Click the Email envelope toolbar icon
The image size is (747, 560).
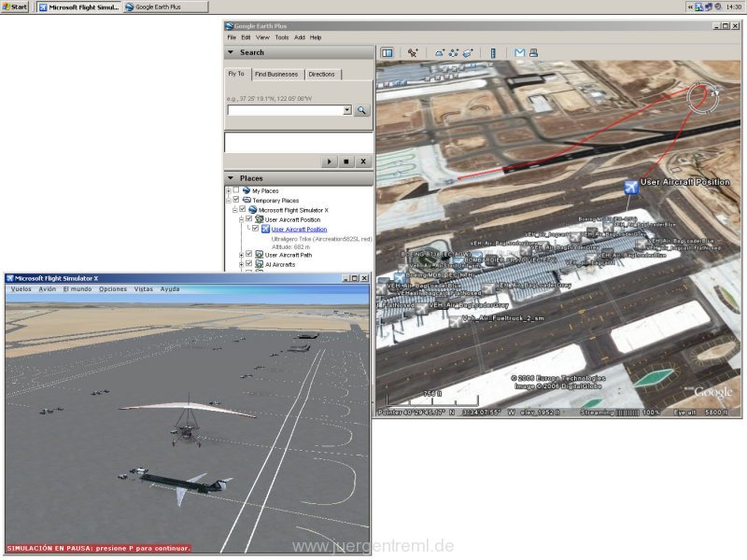[x=520, y=53]
